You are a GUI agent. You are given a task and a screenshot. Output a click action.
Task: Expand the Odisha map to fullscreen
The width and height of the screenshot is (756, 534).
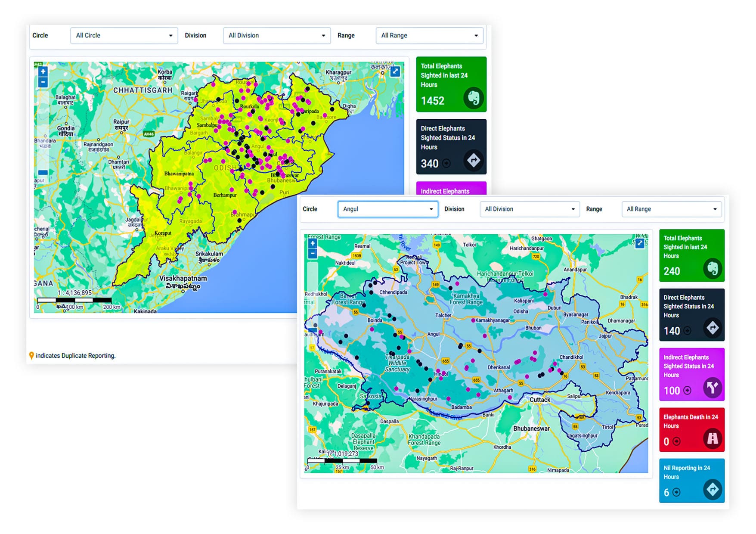pos(395,71)
